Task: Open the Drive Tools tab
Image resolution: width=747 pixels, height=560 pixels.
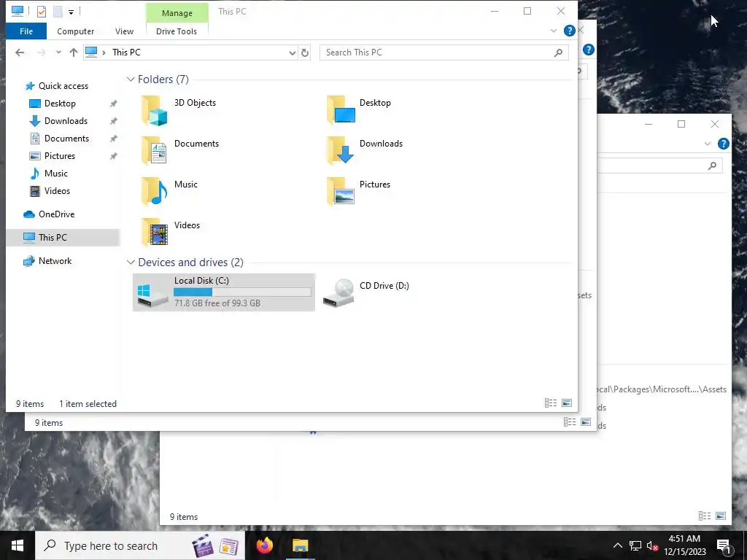Action: click(177, 31)
